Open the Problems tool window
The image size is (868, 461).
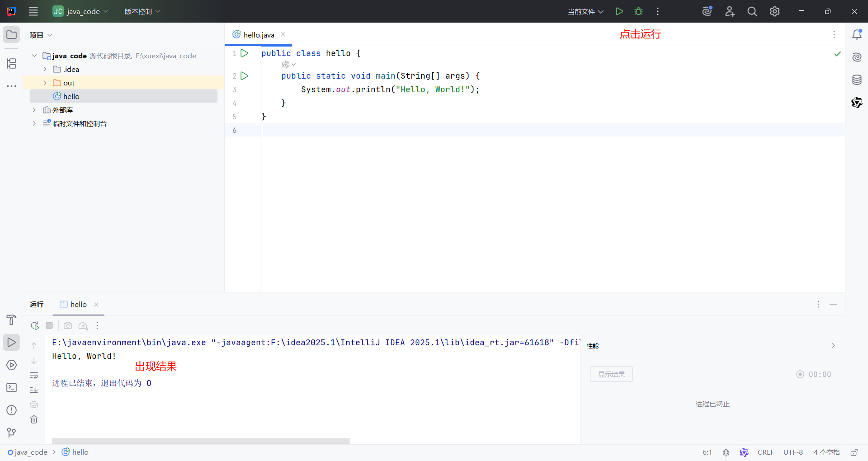pos(11,410)
